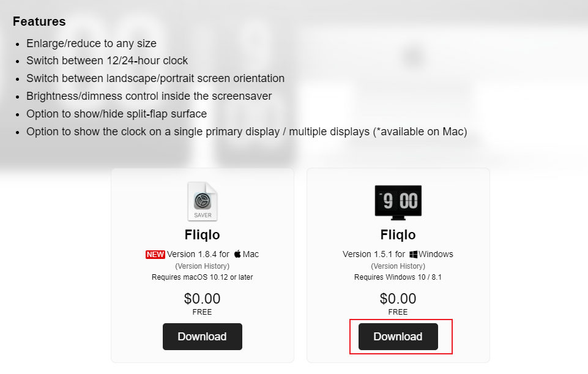Viewport: 588px width, 374px height.
Task: Open Version History for the Windows version
Action: click(398, 266)
